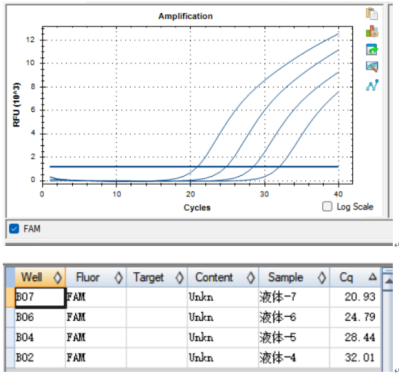
Task: Click the horizontal threshold line on chart
Action: (x=194, y=166)
